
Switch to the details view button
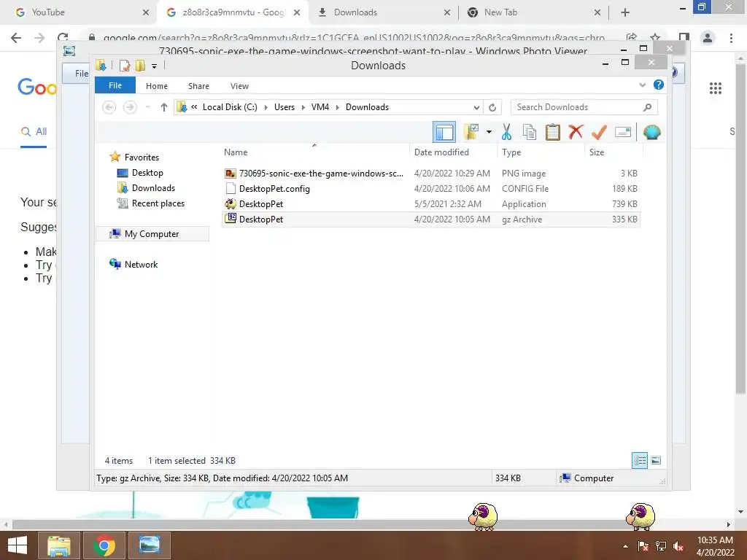click(640, 460)
